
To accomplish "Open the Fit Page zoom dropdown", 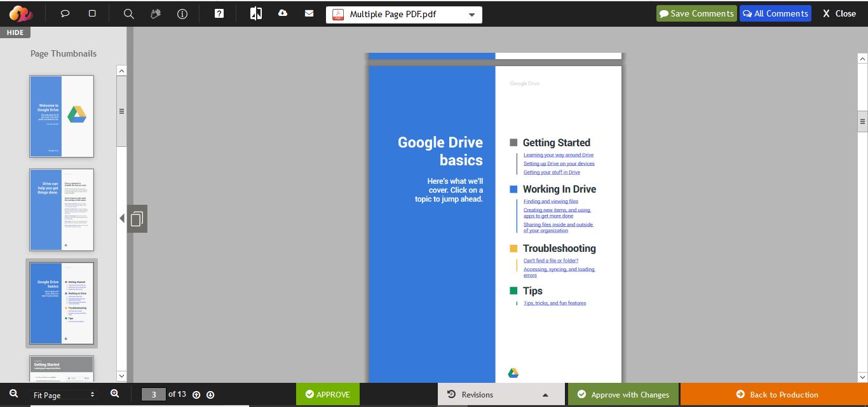I will click(64, 395).
